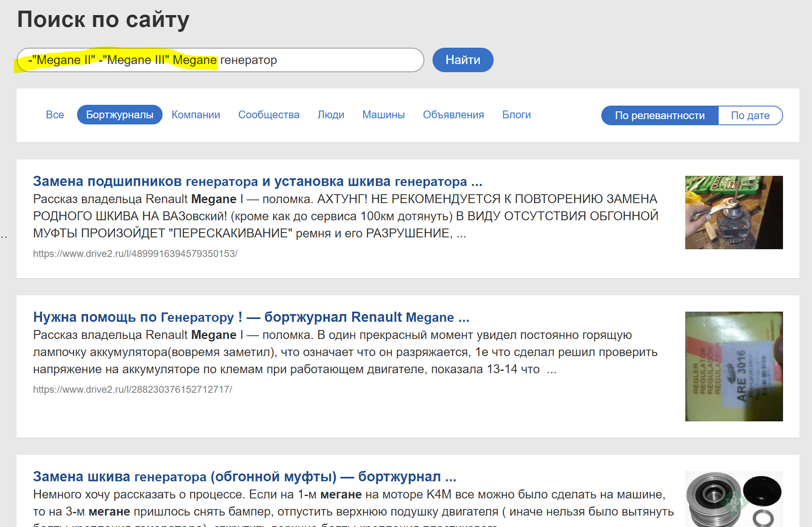Click the search query input field
Screen dimensions: 812x527
[220, 60]
